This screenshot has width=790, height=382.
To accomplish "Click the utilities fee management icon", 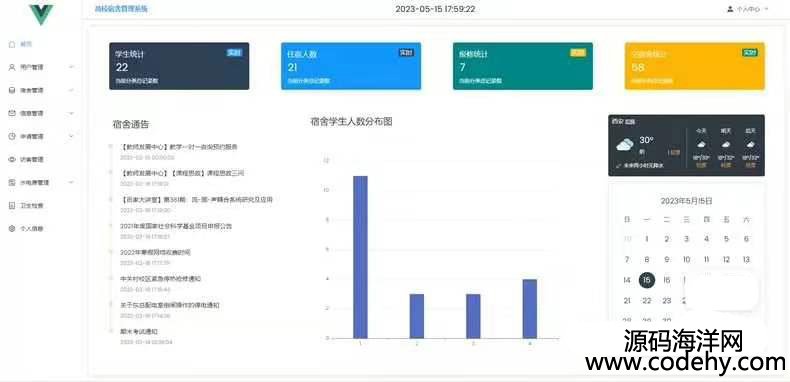I will click(12, 182).
